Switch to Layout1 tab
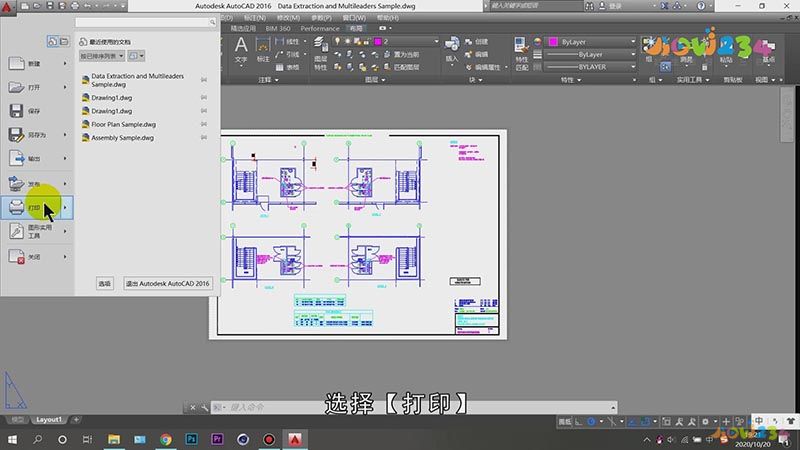The height and width of the screenshot is (450, 800). [48, 419]
